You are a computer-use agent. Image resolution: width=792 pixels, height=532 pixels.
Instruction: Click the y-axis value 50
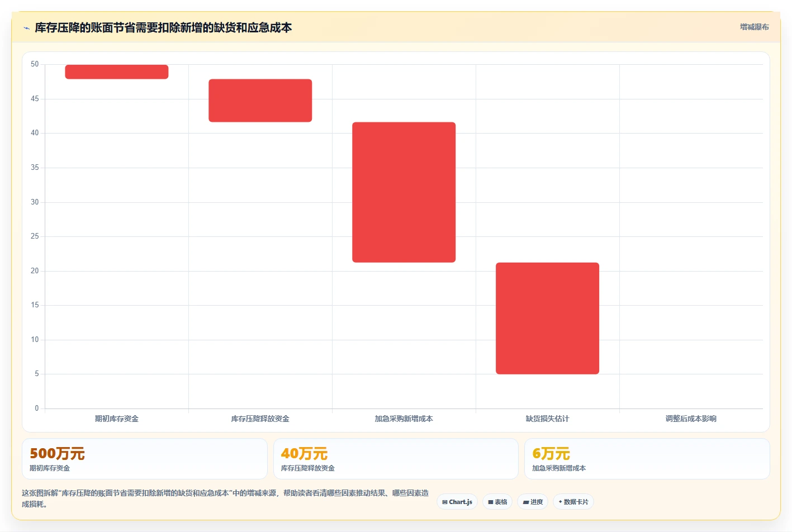pos(35,64)
